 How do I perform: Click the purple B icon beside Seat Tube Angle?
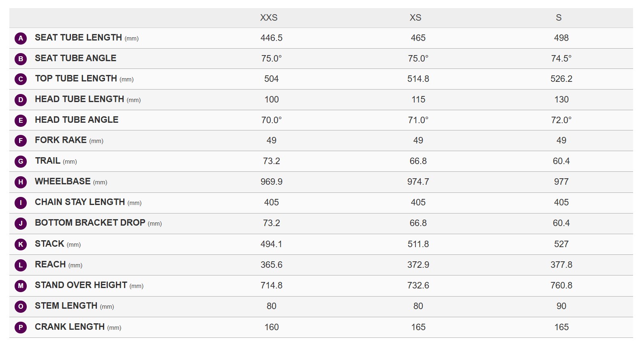(x=21, y=59)
